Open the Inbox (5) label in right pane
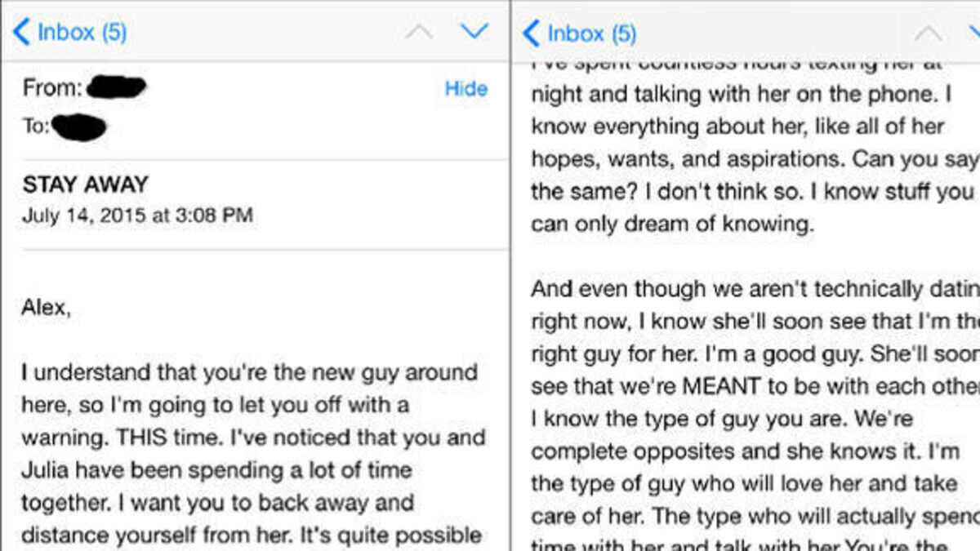The width and height of the screenshot is (980, 551). click(x=591, y=33)
